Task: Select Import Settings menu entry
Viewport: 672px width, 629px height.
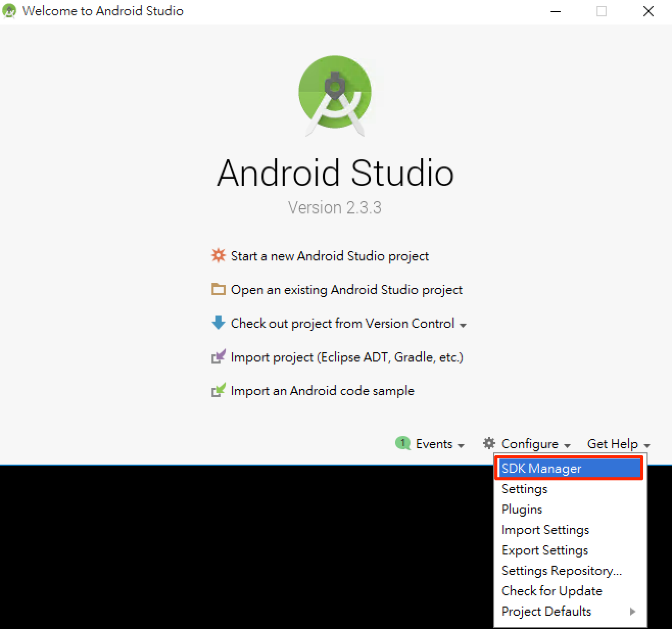Action: (x=570, y=529)
